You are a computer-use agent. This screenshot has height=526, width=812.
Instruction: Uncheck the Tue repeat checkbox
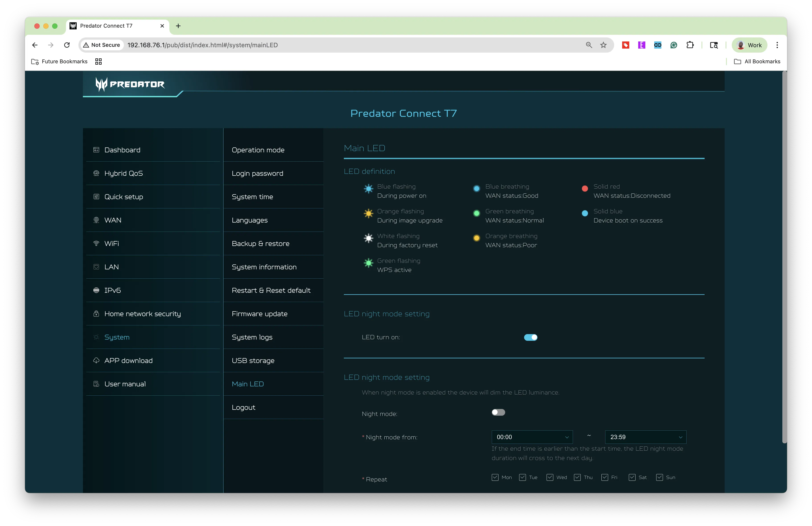(522, 477)
